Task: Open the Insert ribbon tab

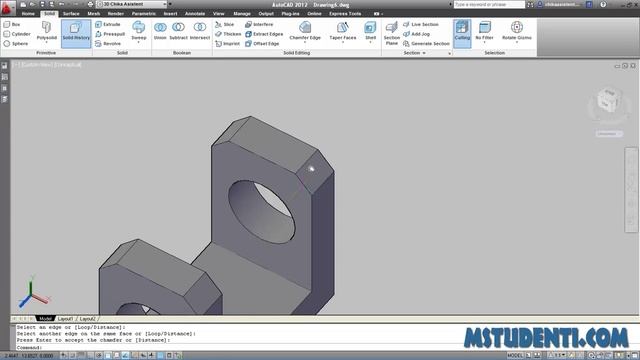Action: pos(170,14)
